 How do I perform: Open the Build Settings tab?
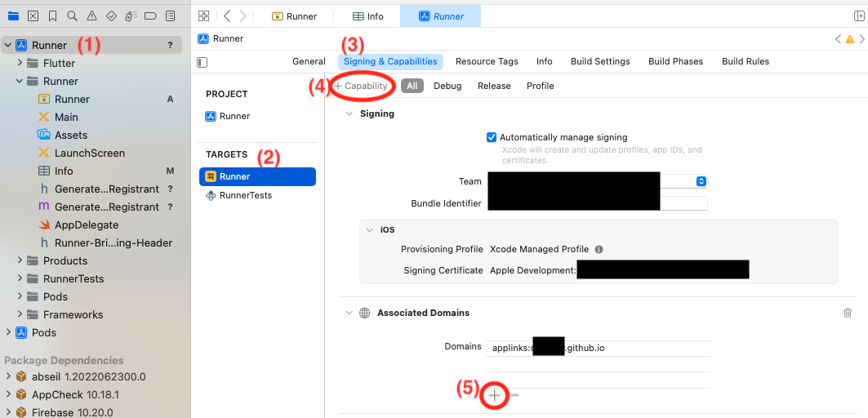point(600,61)
